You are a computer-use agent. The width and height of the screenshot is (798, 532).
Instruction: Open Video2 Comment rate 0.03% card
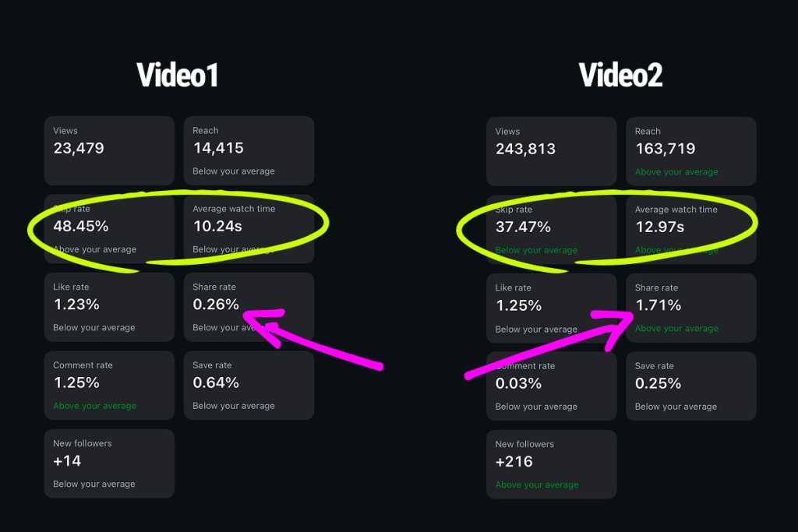pyautogui.click(x=552, y=386)
